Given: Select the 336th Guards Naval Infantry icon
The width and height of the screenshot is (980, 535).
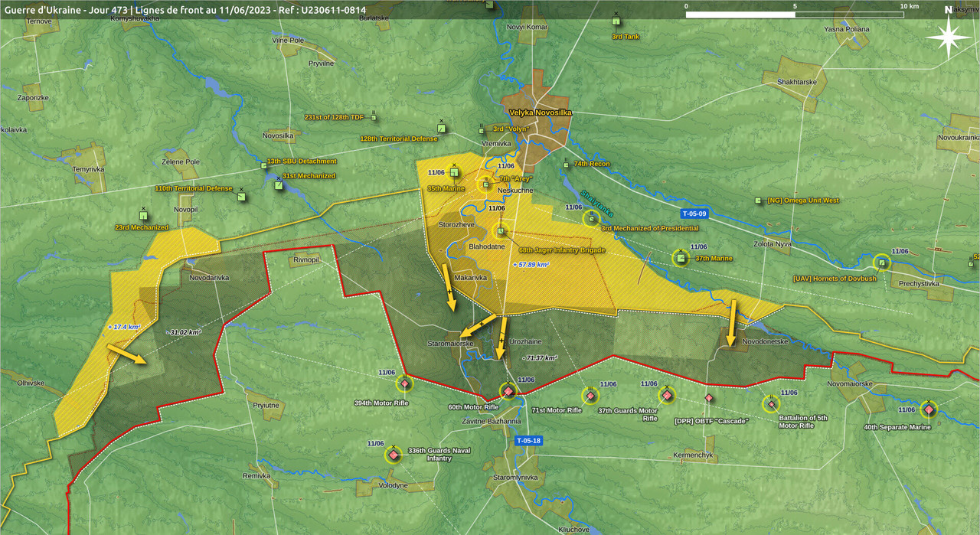Looking at the screenshot, I should tap(394, 455).
